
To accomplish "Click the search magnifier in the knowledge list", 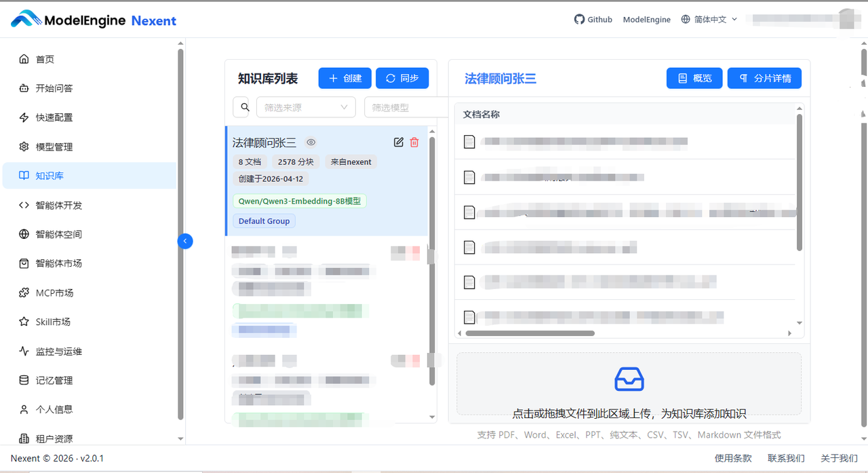I will 243,107.
